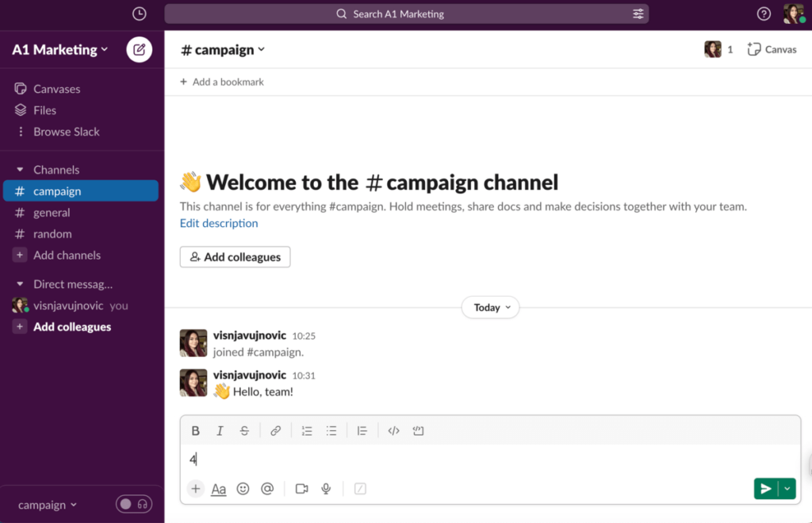Record an audio clip in the composer
This screenshot has width=812, height=523.
pyautogui.click(x=326, y=489)
